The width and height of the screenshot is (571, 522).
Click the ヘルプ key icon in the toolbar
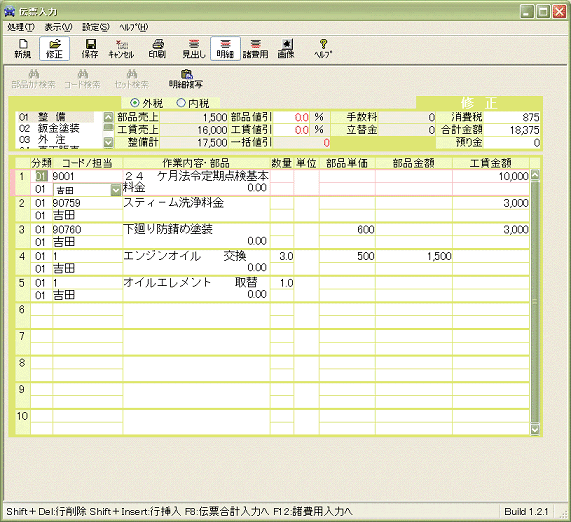point(323,48)
